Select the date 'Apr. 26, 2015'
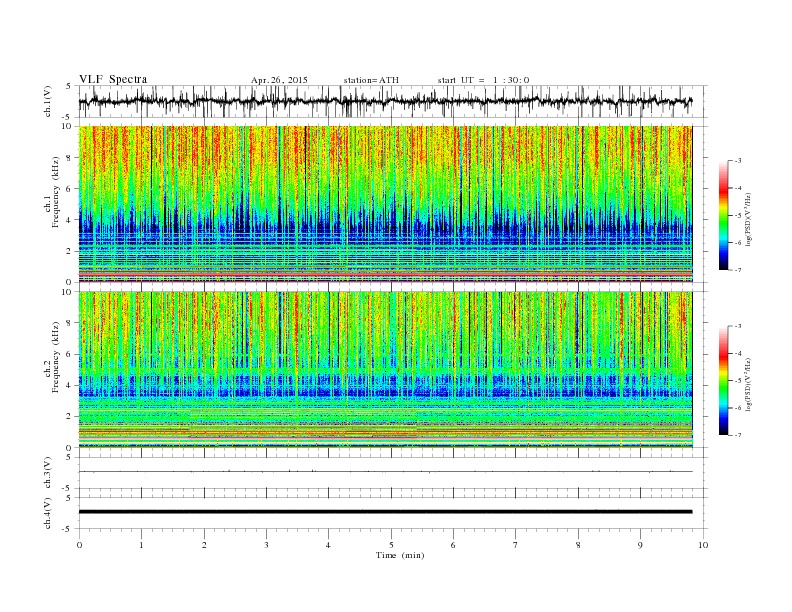 point(279,80)
